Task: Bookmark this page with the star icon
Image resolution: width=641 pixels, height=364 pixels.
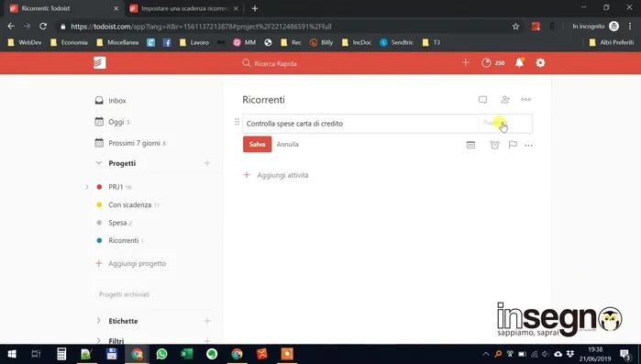Action: tap(515, 27)
